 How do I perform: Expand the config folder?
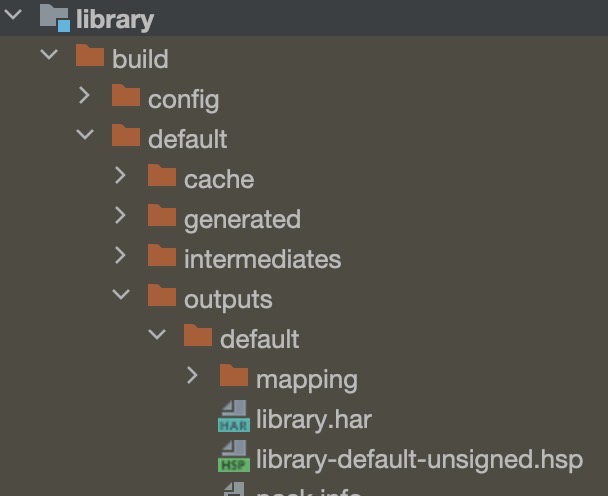pyautogui.click(x=85, y=95)
